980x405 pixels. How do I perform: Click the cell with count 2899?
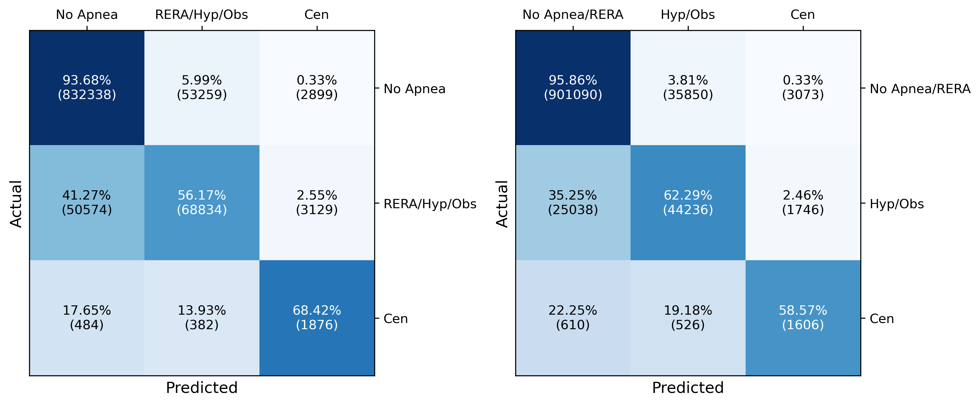(317, 88)
